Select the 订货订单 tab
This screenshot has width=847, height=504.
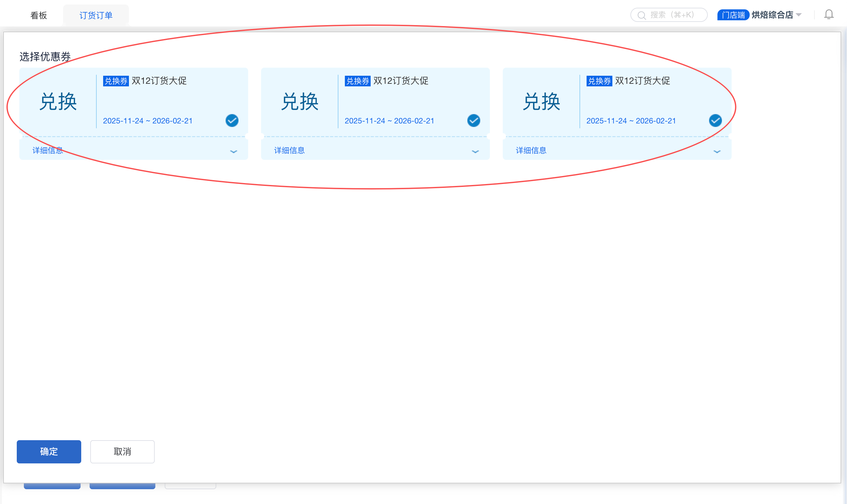pos(96,15)
